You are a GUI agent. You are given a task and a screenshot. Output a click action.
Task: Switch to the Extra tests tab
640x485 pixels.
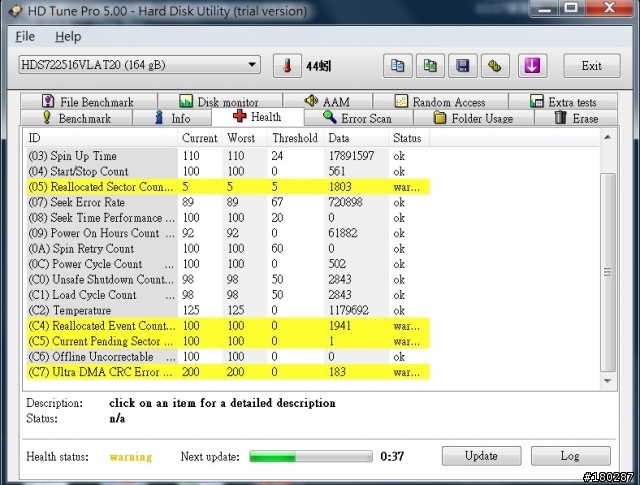click(x=563, y=101)
